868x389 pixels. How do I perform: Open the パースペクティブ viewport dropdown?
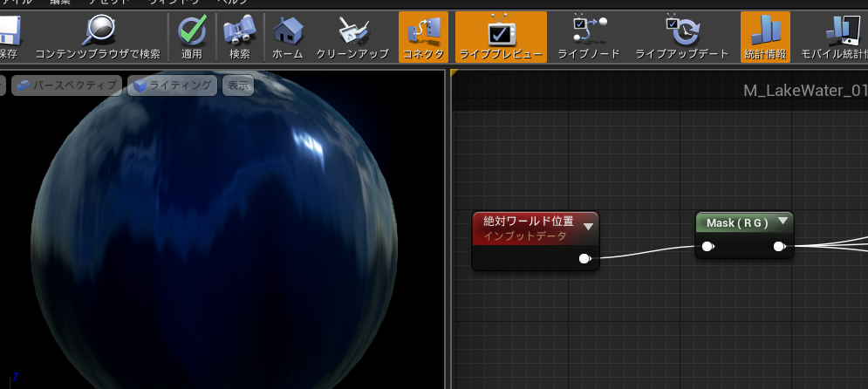click(66, 85)
